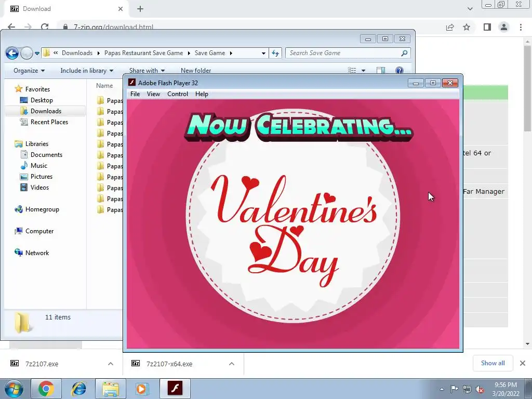Image resolution: width=532 pixels, height=399 pixels.
Task: Click the Explorer forward navigation button
Action: (26, 53)
